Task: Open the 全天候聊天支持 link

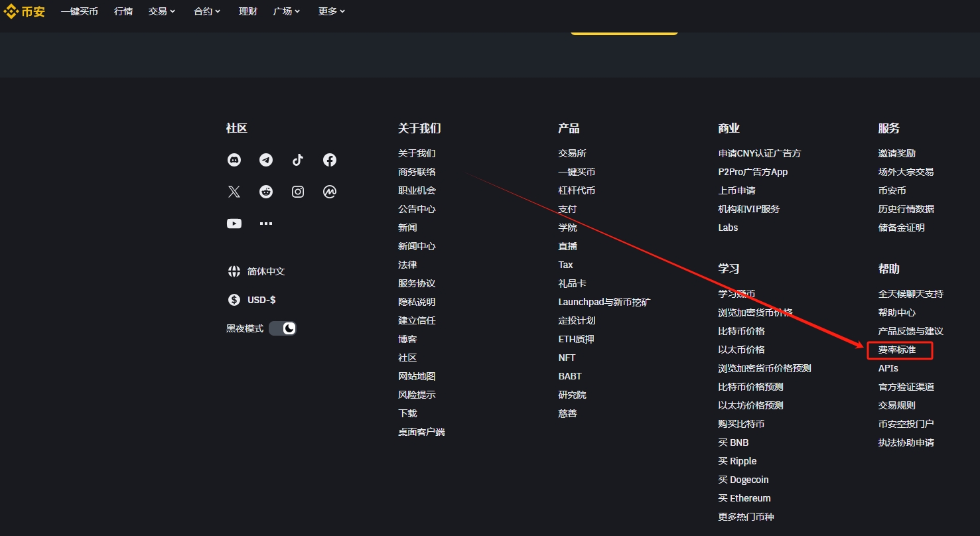Action: [x=911, y=294]
